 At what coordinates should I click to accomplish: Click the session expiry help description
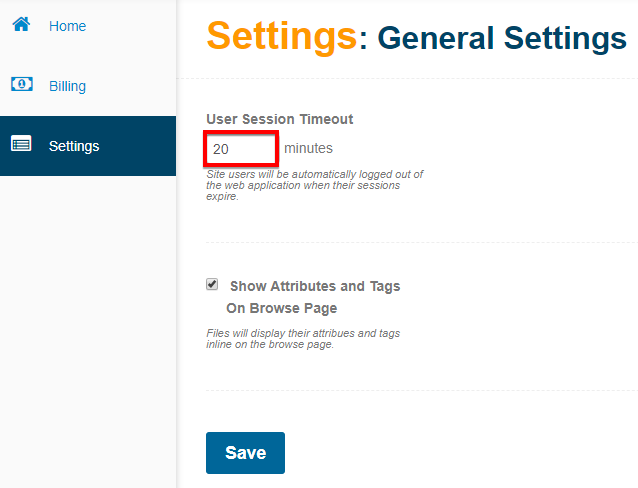314,185
